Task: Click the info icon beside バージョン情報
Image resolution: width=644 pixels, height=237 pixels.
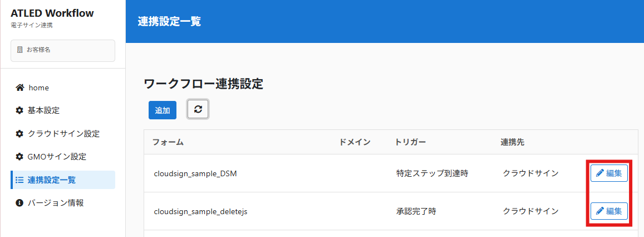Action: tap(19, 203)
